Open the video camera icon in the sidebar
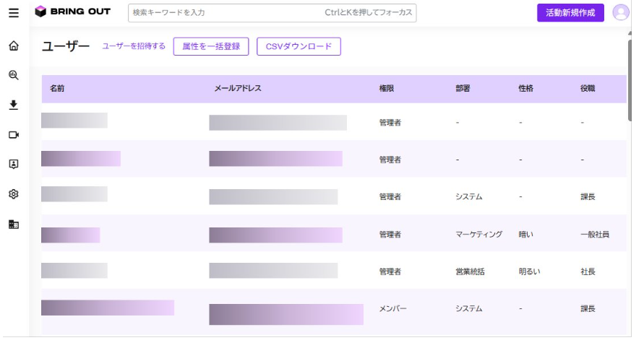This screenshot has width=644, height=361. pyautogui.click(x=13, y=135)
